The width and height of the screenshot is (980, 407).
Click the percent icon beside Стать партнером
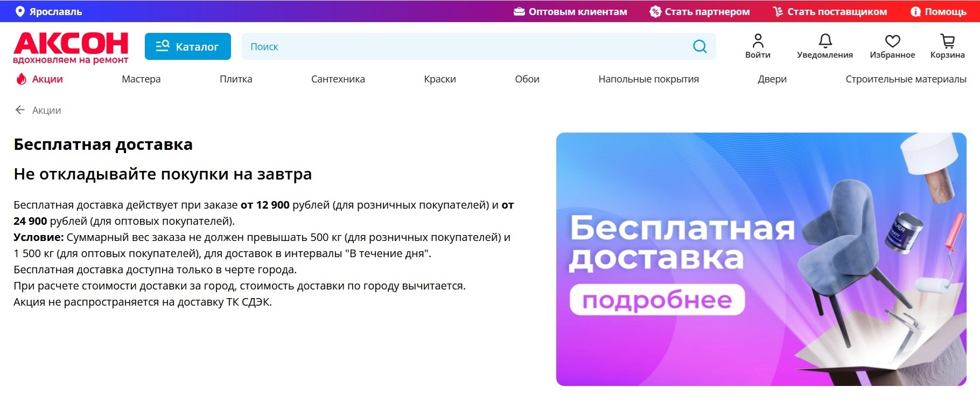(655, 11)
